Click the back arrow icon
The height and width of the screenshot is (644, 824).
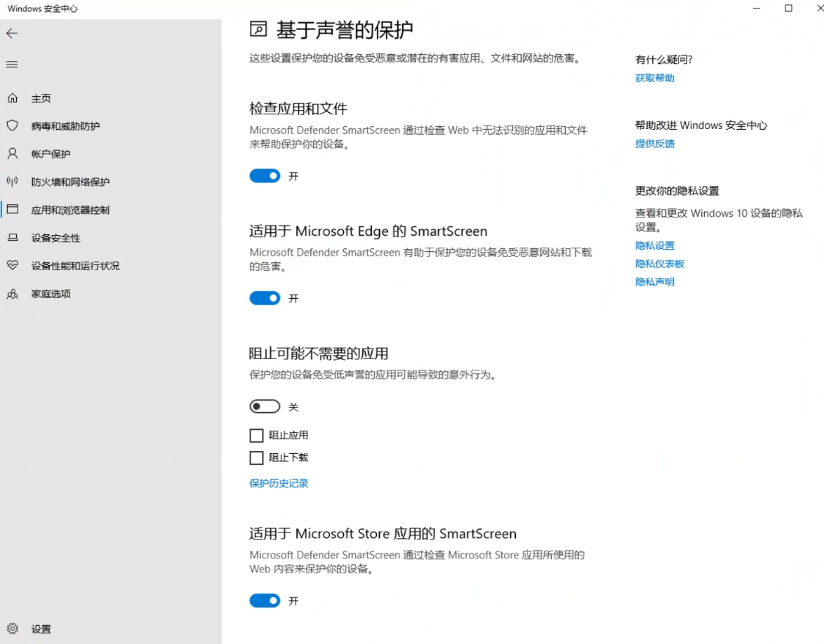(x=12, y=34)
